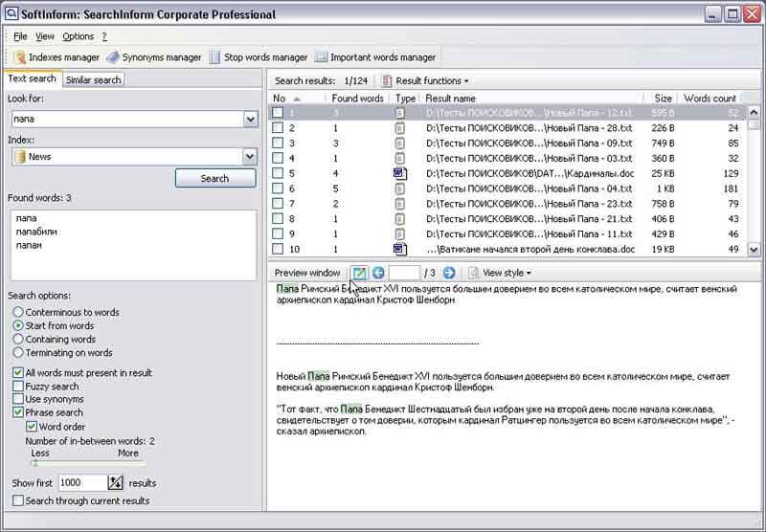Viewport: 766px width, 532px height.
Task: Click the file type icon of row 8
Action: click(399, 219)
